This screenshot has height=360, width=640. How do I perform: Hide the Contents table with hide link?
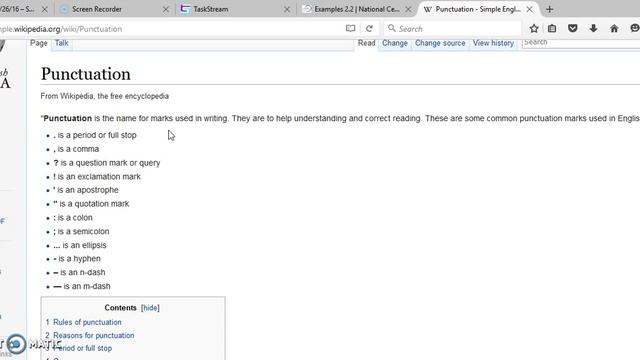(150, 308)
